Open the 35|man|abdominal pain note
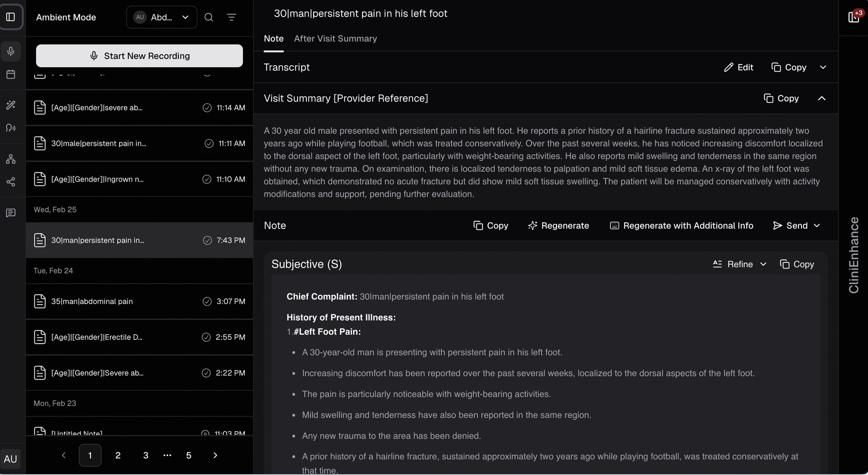 click(139, 302)
